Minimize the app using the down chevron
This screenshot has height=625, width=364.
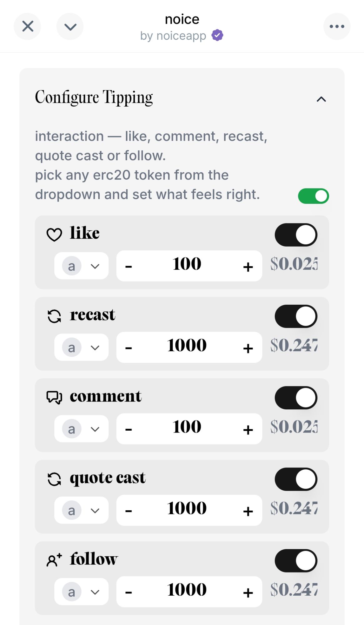click(70, 27)
